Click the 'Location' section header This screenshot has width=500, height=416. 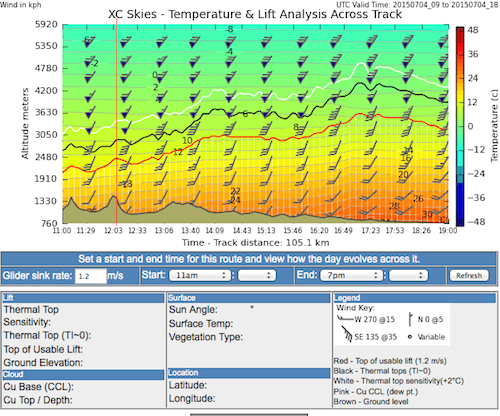tap(249, 373)
